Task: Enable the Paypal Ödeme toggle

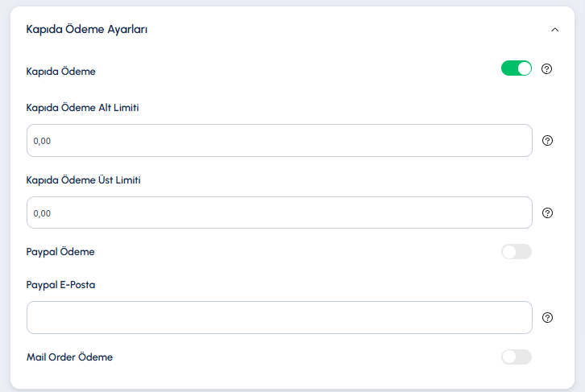Action: [x=517, y=251]
